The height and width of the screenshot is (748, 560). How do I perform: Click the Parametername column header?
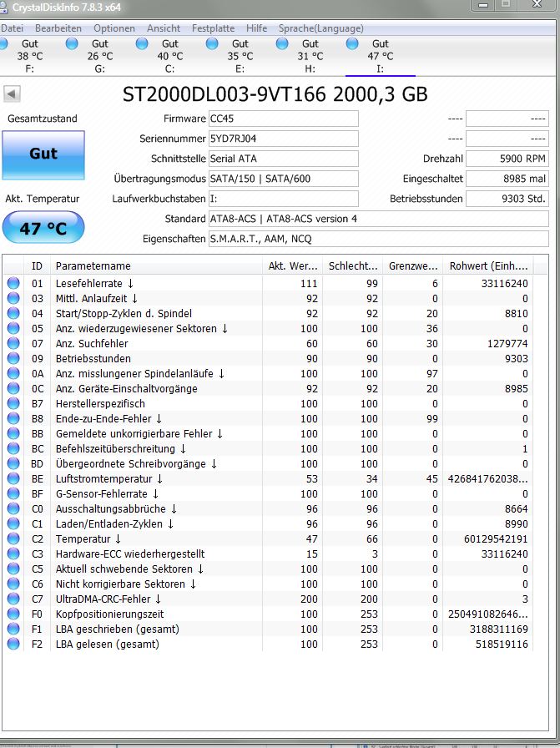(156, 266)
